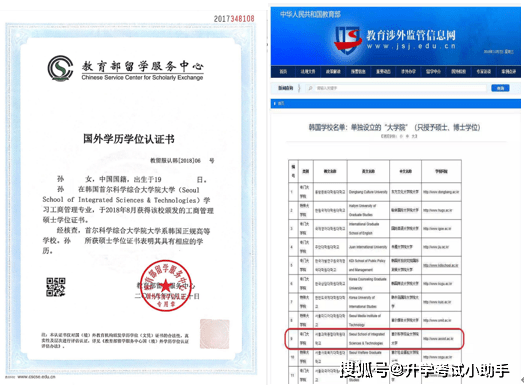Open the International Graduate School of English URL
Screen dimensions: 524x387
point(437,229)
